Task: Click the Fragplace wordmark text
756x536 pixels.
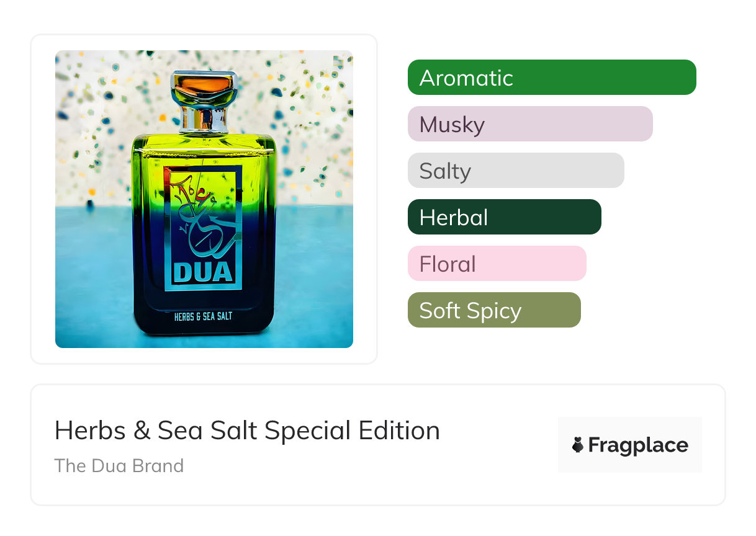Action: (x=638, y=445)
